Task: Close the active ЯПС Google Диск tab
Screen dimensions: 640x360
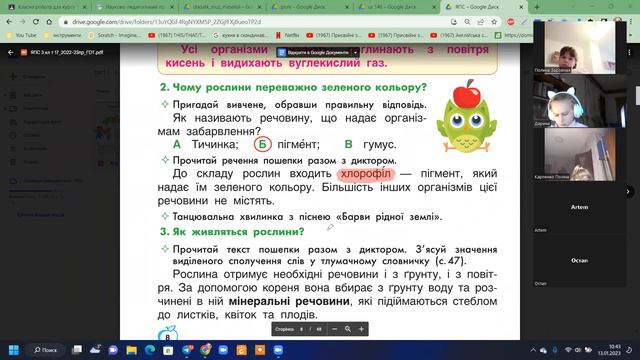Action: [521, 7]
